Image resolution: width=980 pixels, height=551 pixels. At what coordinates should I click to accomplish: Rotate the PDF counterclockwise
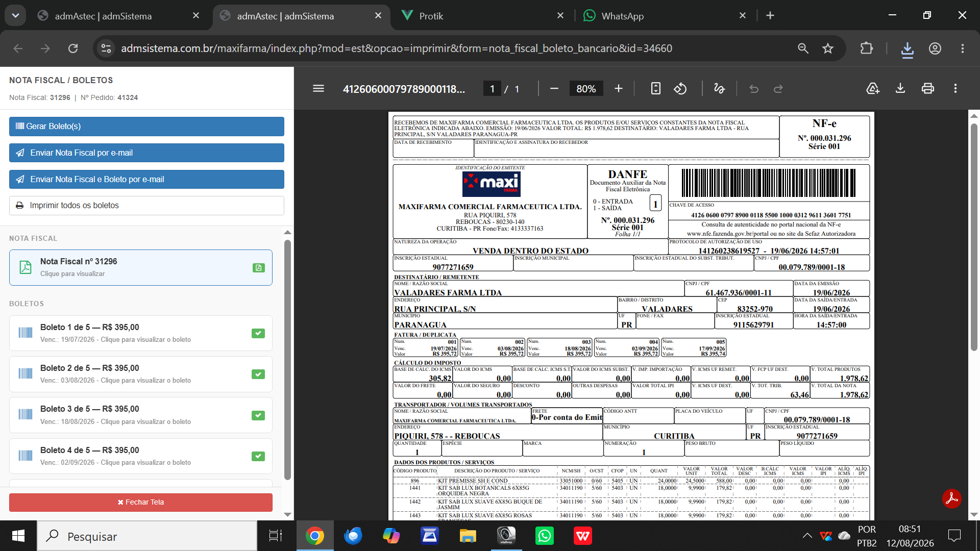(680, 89)
